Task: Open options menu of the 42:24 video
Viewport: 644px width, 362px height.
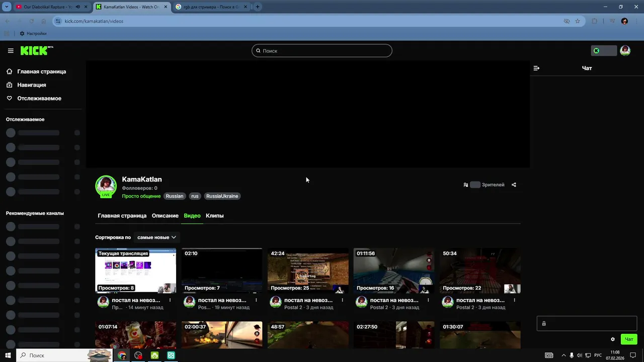Action: (x=342, y=300)
